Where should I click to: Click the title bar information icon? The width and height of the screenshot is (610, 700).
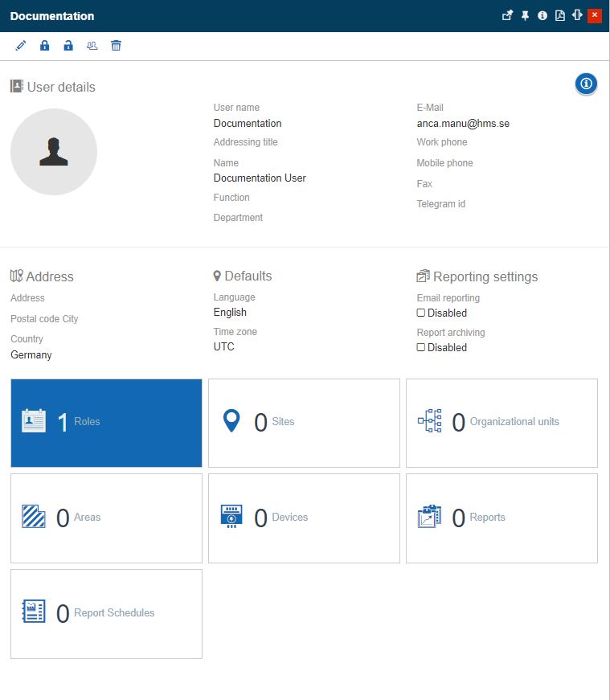[542, 15]
